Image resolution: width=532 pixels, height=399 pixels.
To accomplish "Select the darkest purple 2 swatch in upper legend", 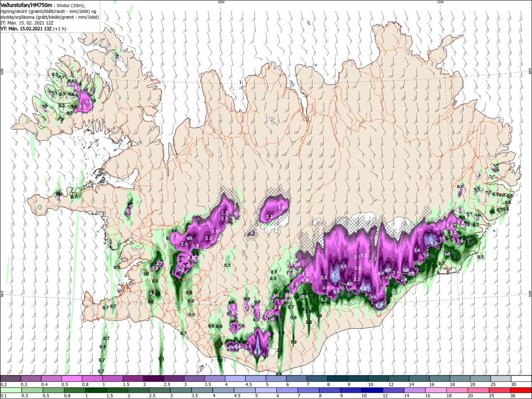I will coord(153,379).
